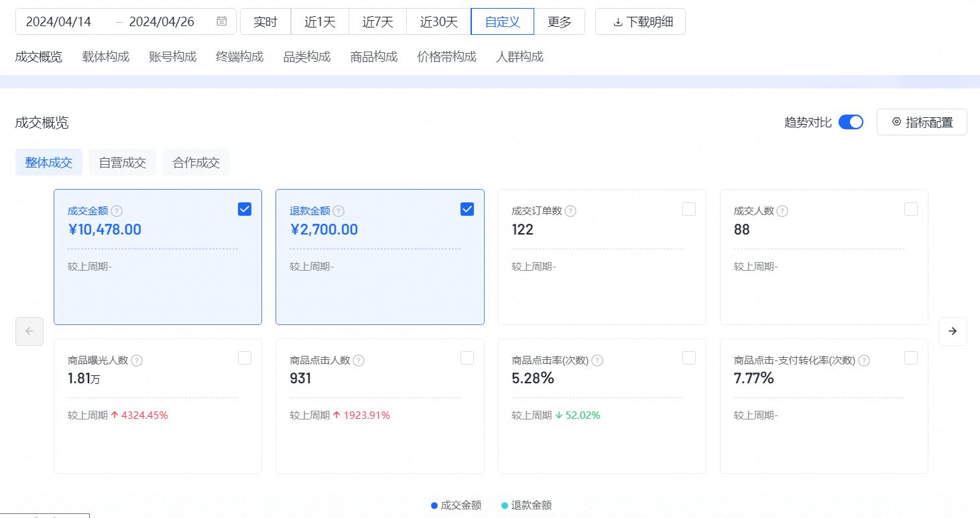980x518 pixels.
Task: Switch to the 人群构成 tab
Action: point(519,57)
